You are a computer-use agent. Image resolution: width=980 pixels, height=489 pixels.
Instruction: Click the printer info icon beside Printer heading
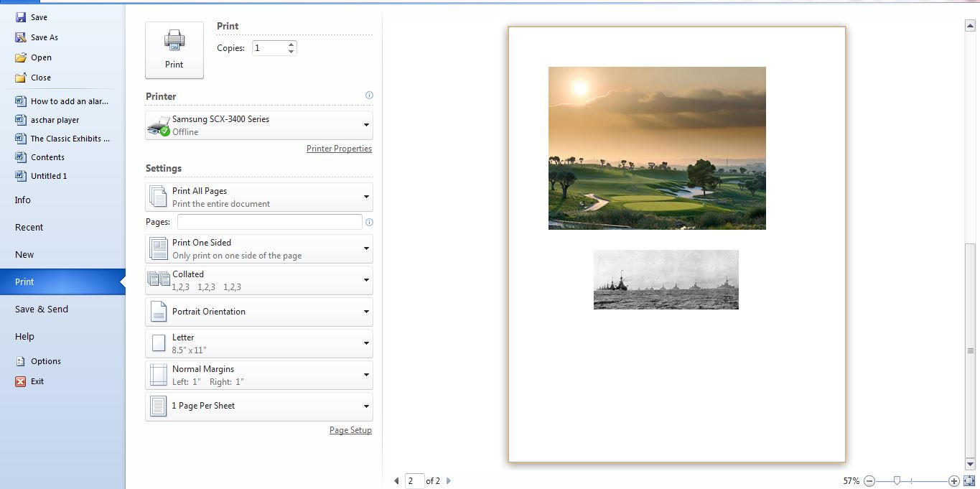(x=369, y=95)
